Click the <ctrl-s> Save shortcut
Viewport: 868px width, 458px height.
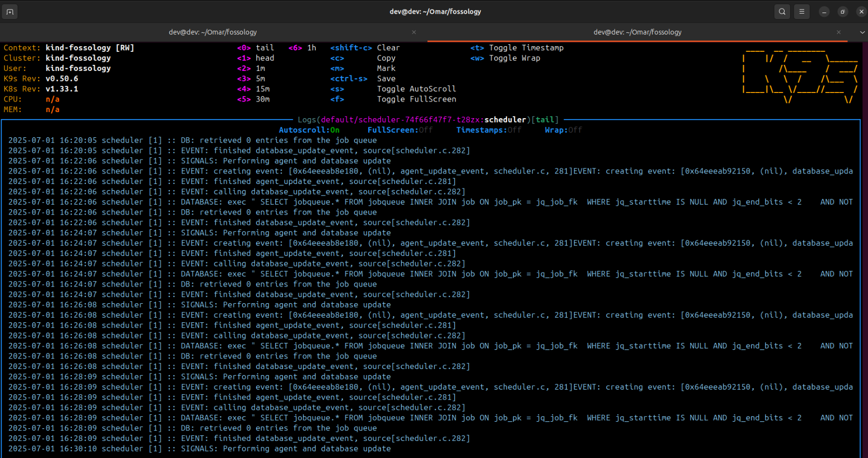click(363, 79)
